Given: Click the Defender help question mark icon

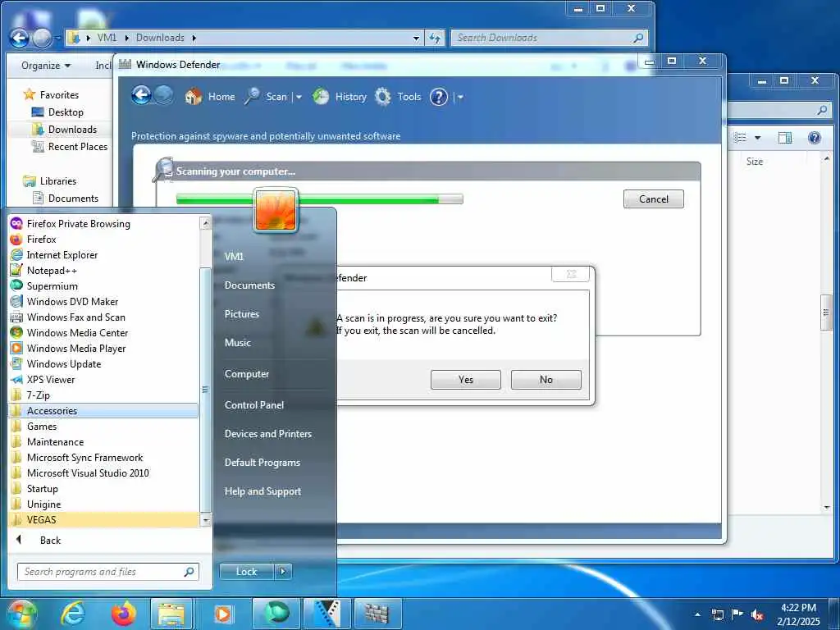Looking at the screenshot, I should tap(439, 97).
